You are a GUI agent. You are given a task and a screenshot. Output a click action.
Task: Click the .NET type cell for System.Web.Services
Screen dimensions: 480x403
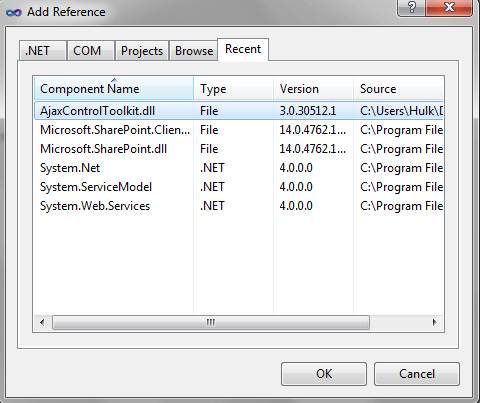click(212, 206)
